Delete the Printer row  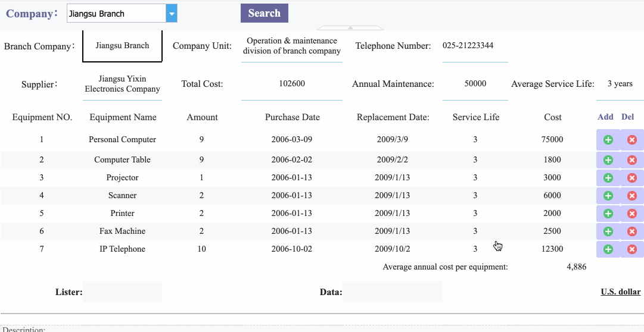(x=631, y=214)
